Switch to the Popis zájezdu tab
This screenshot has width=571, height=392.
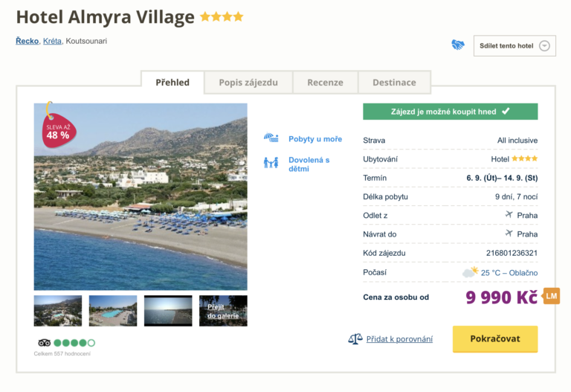(x=248, y=83)
